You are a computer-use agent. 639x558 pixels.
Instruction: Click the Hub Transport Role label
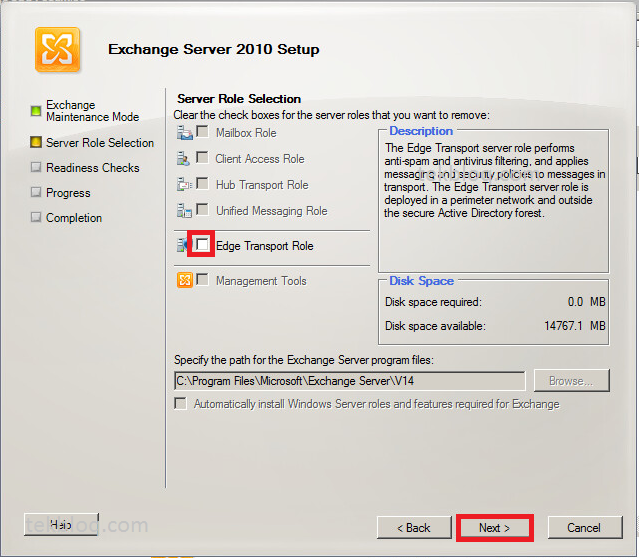pyautogui.click(x=262, y=185)
